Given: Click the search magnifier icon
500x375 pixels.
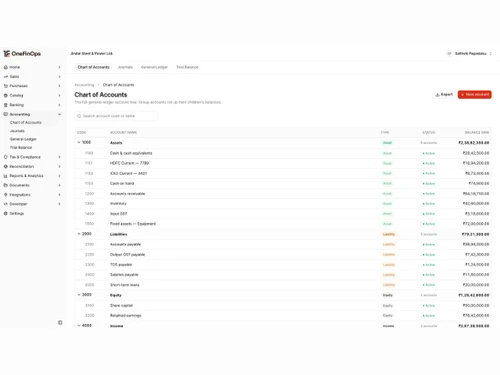Looking at the screenshot, I should [79, 116].
